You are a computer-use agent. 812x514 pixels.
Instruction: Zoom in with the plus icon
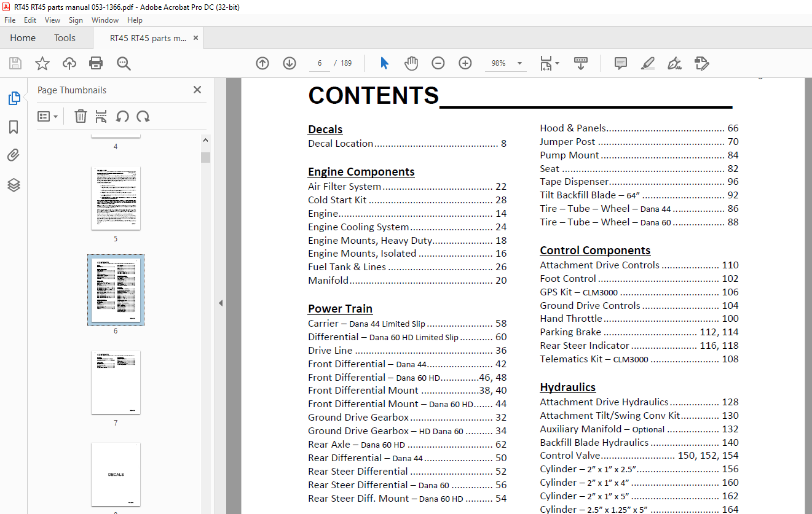coord(465,63)
